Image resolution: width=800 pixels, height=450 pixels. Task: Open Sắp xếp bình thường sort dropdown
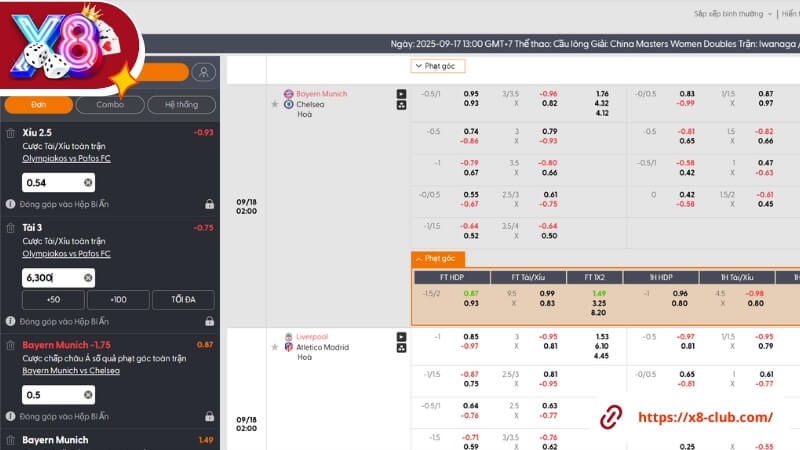(x=733, y=14)
